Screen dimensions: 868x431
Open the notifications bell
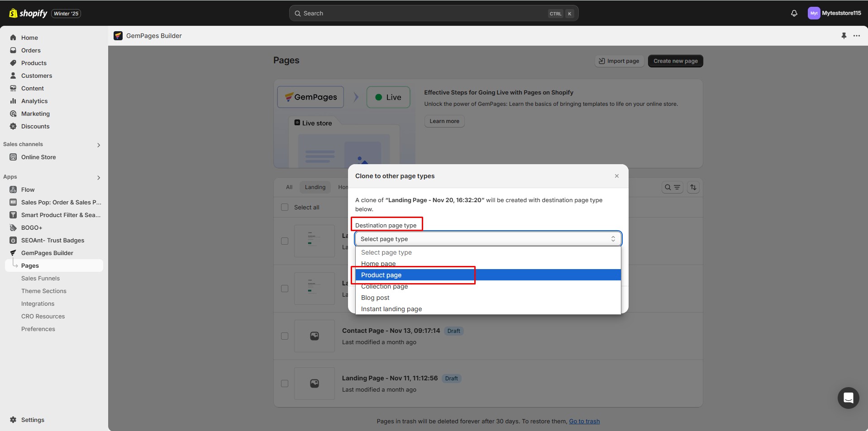[x=794, y=13]
